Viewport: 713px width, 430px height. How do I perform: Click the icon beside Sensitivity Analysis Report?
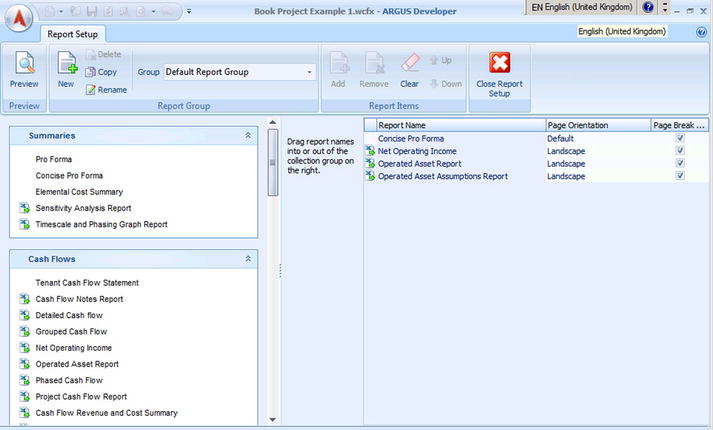[25, 208]
